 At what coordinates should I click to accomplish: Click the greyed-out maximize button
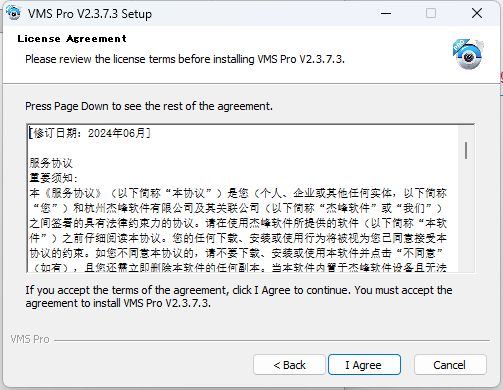pos(431,13)
